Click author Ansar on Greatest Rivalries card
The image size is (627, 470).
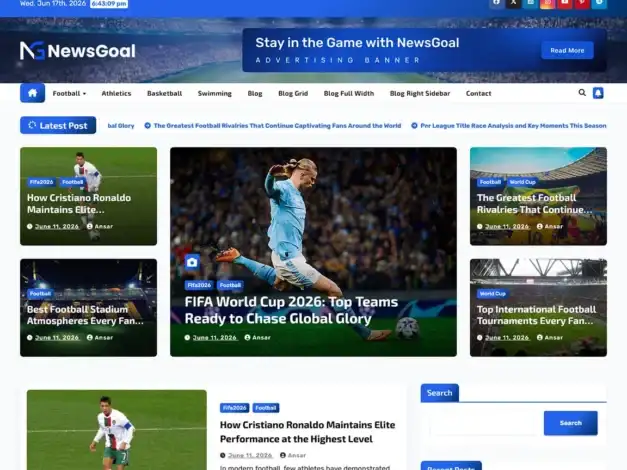553,226
